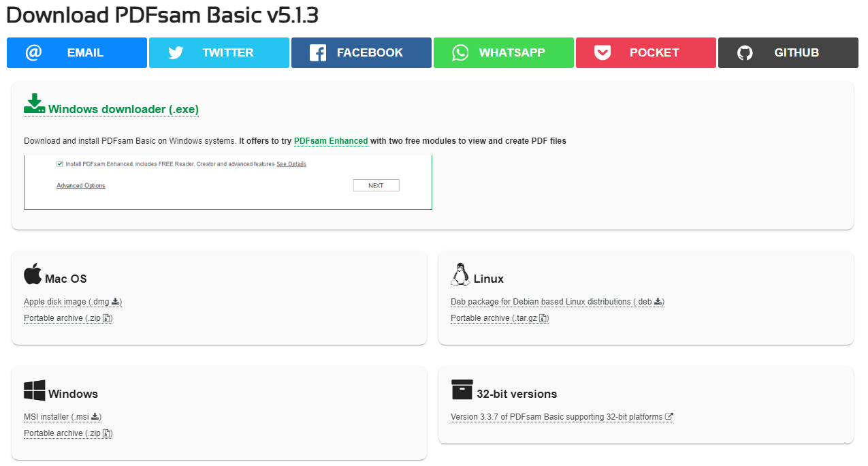Click external link icon after 32-bit platforms

669,416
